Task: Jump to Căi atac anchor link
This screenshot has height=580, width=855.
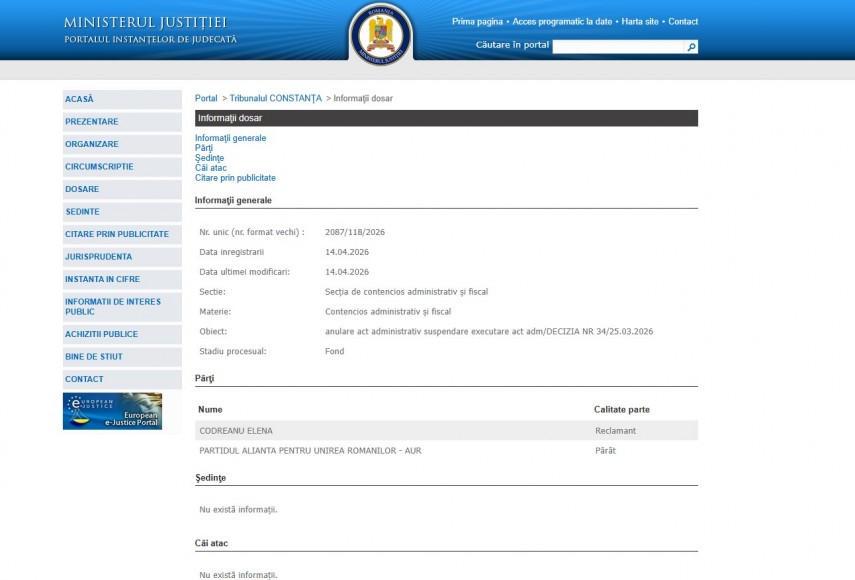Action: tap(211, 168)
